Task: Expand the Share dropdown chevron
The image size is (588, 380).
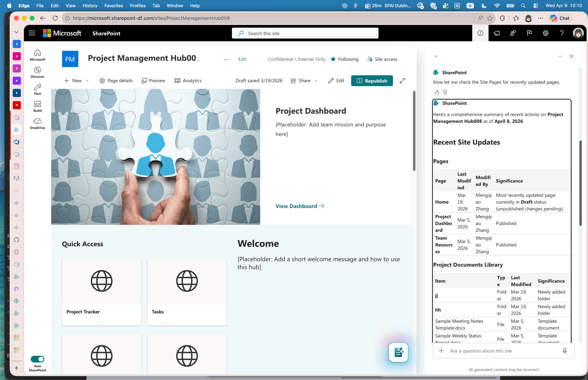Action: click(316, 81)
